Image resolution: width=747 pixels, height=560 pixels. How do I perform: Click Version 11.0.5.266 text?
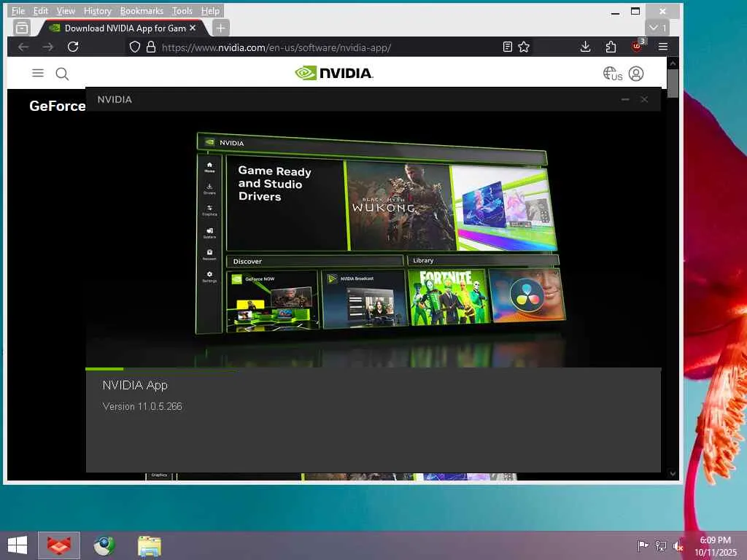tap(142, 406)
